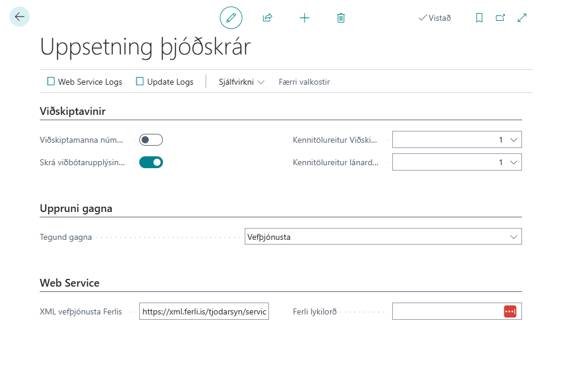Click the plus icon to create new

click(x=305, y=18)
